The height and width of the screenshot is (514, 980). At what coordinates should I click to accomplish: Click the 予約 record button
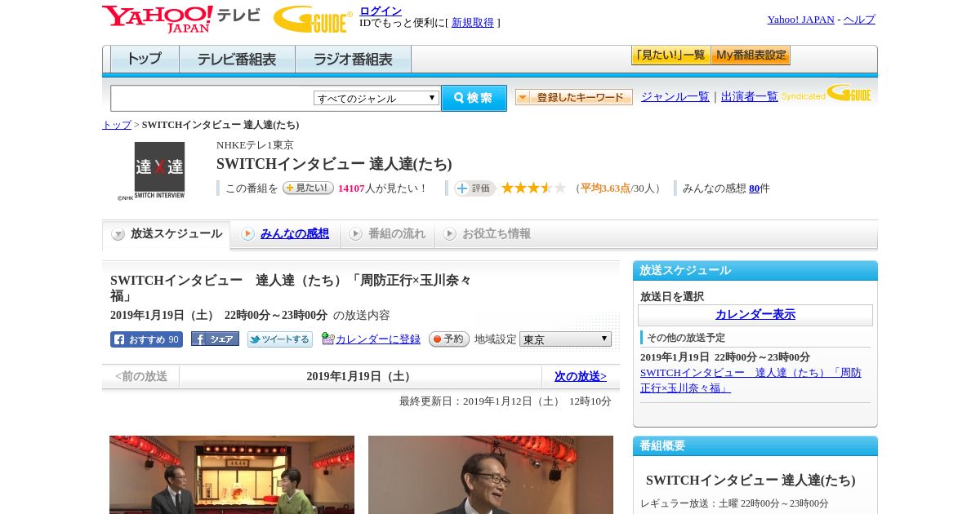[x=449, y=339]
